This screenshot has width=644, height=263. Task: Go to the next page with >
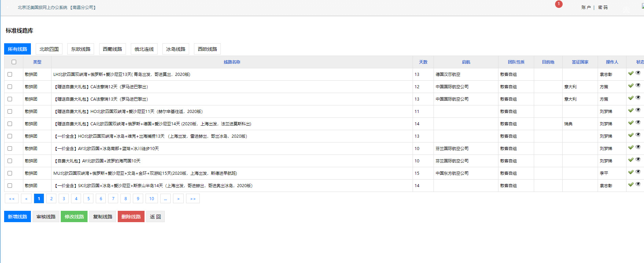pos(179,199)
